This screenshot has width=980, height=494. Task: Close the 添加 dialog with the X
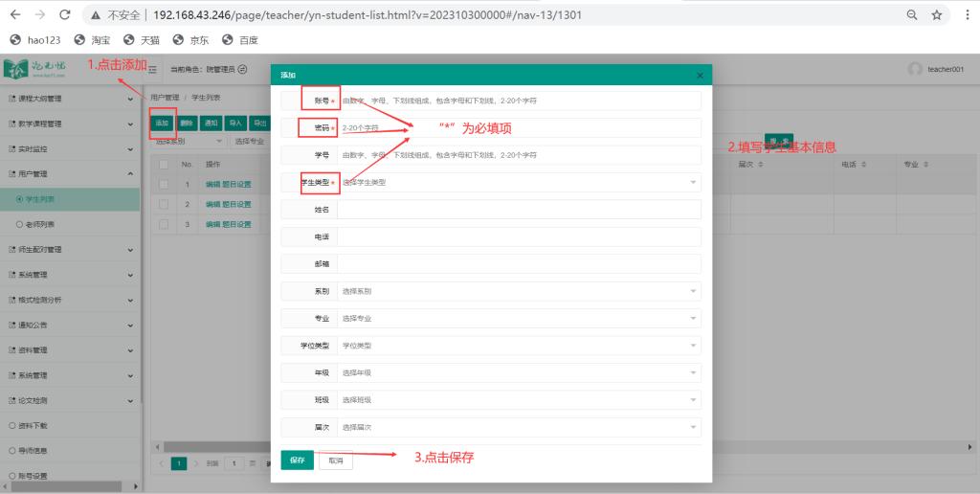(x=699, y=75)
